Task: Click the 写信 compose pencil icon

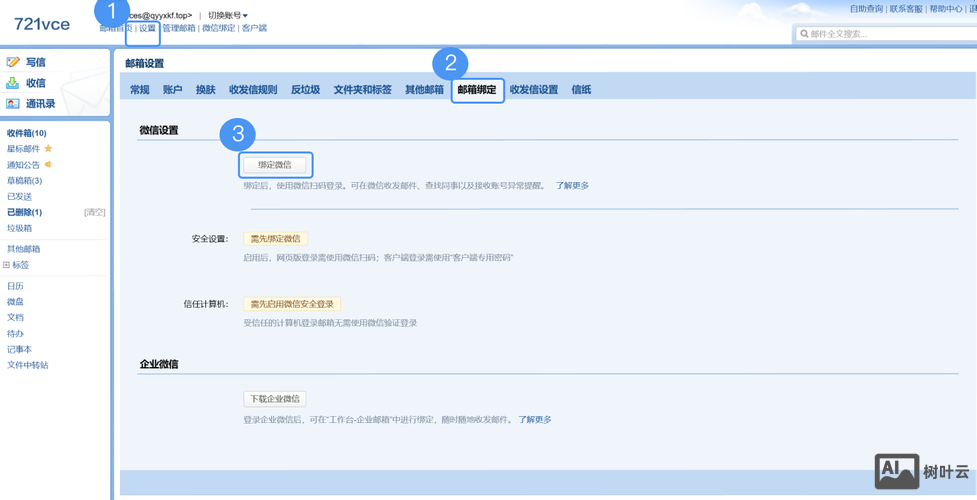Action: (13, 62)
